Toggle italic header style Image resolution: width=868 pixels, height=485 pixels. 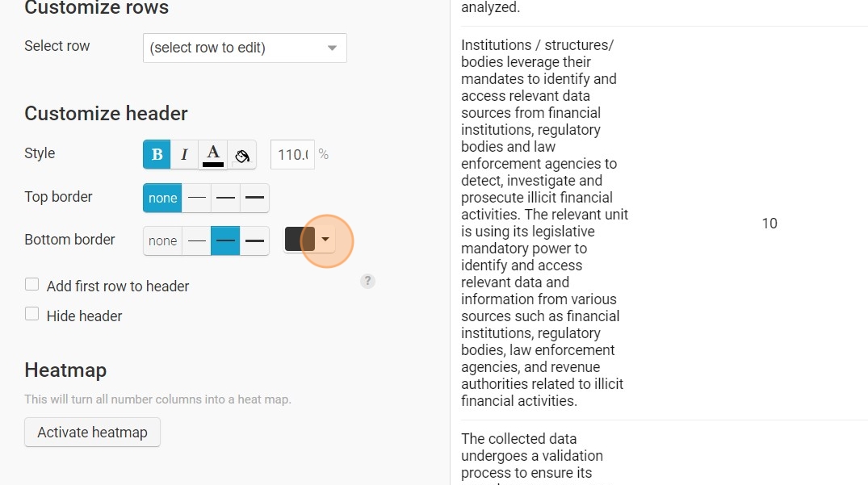(x=184, y=155)
